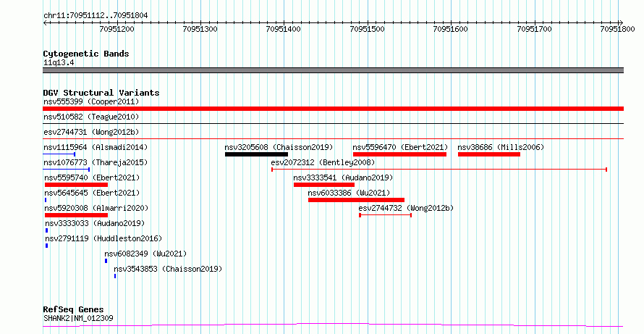Click nsv6082349 (Wu2021) label
Image resolution: width=644 pixels, height=334 pixels.
[x=145, y=254]
